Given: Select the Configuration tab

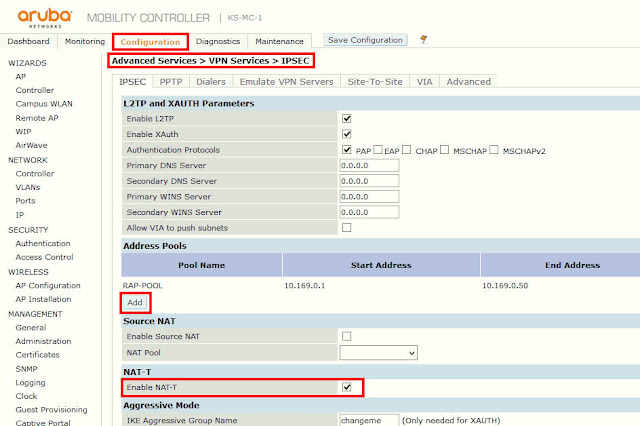Looking at the screenshot, I should click(x=150, y=42).
